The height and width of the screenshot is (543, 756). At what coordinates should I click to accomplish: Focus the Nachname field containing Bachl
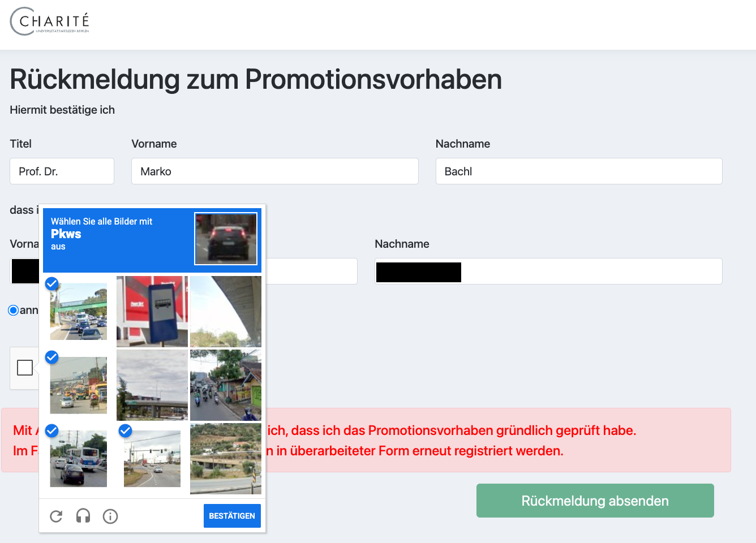pyautogui.click(x=579, y=171)
